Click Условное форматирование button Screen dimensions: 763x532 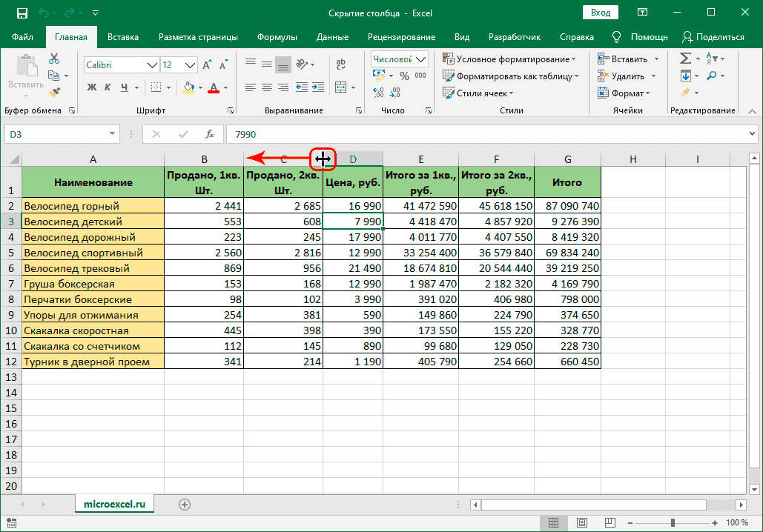509,59
